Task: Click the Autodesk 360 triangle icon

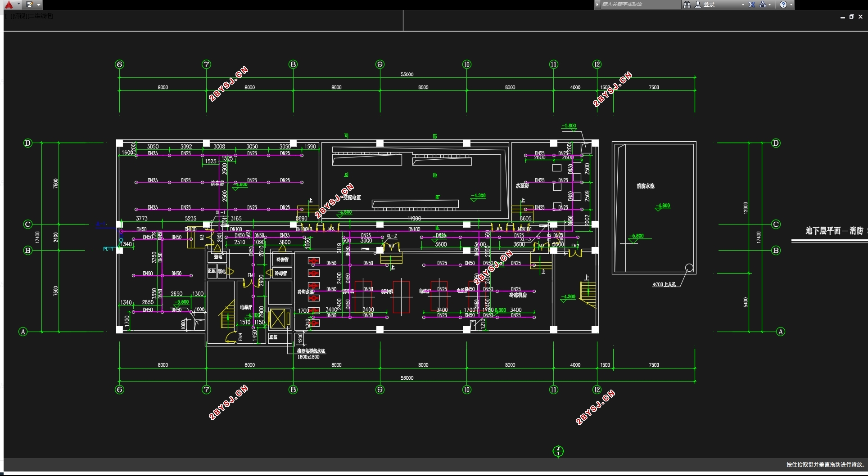Action: 763,4
